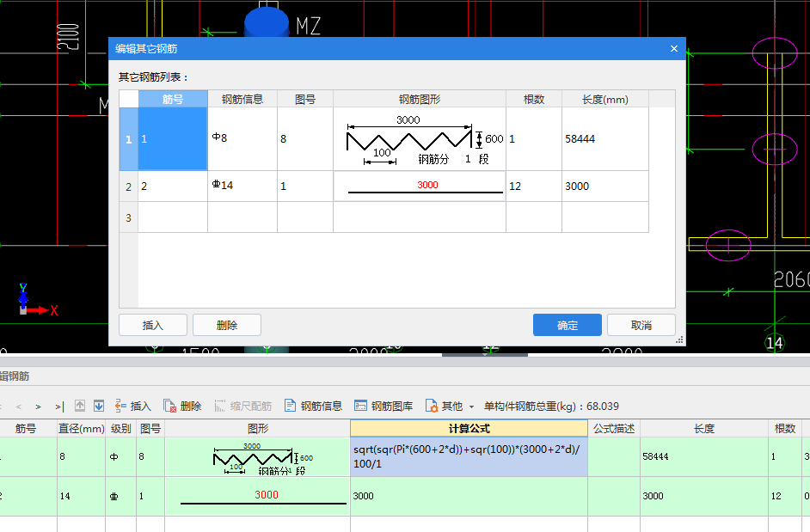Click the spiral rebar shape thumbnail in dialog
Viewport: 810px width, 532px height.
click(420, 139)
